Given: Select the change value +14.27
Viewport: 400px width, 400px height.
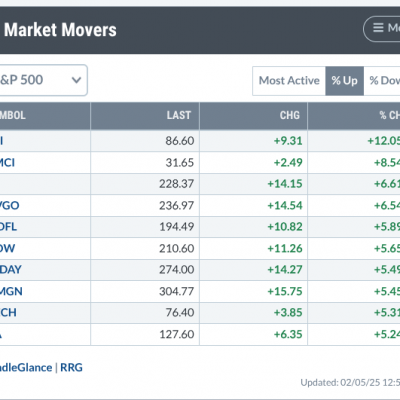Looking at the screenshot, I should tap(285, 269).
